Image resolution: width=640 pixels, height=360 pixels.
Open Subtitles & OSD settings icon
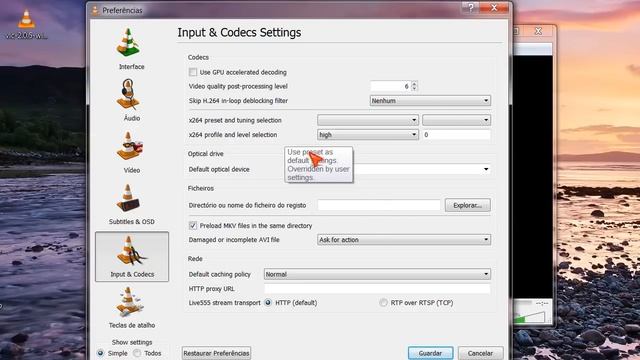128,198
